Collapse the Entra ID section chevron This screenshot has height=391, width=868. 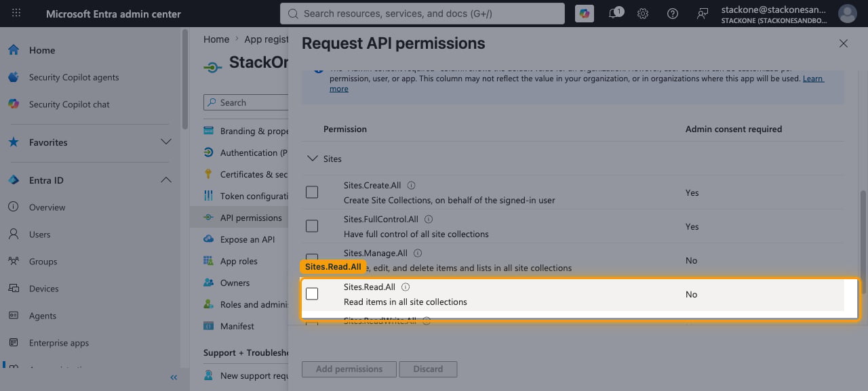point(166,180)
